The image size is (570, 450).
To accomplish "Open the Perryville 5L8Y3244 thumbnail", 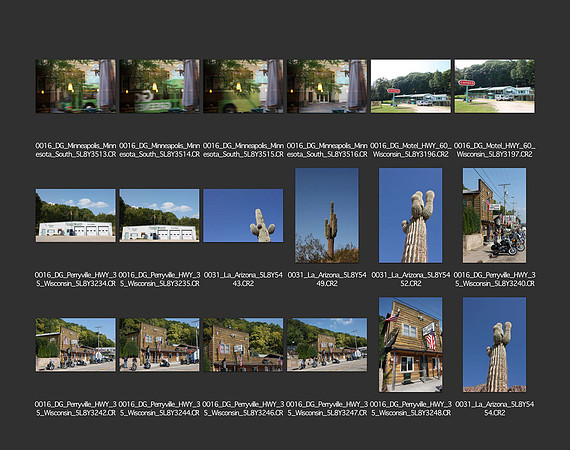I will (159, 345).
